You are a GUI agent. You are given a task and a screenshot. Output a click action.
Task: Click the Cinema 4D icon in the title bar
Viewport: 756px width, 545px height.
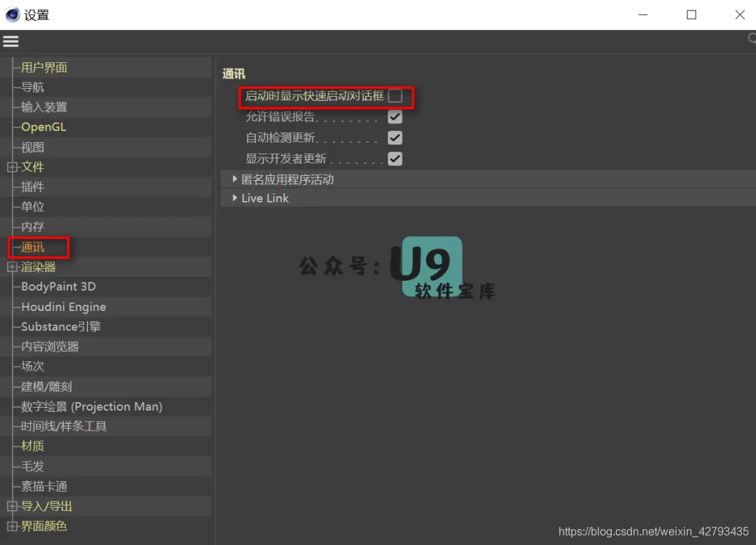pyautogui.click(x=12, y=14)
